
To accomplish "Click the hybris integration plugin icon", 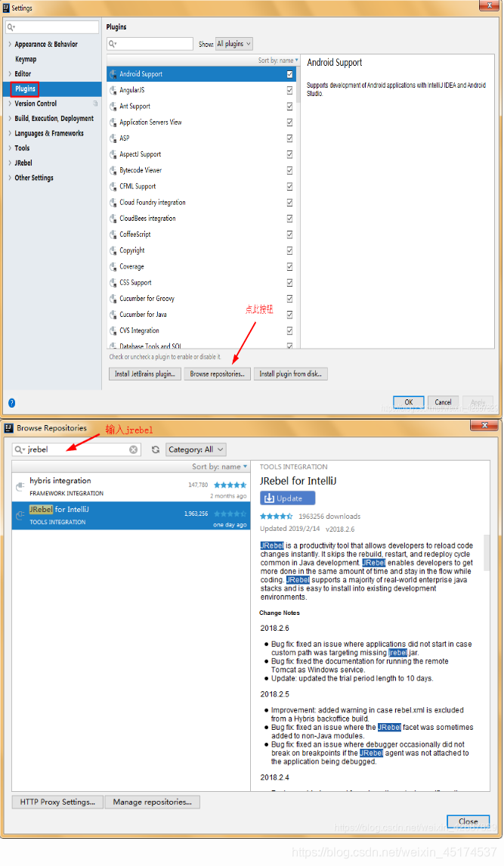I will pyautogui.click(x=20, y=486).
